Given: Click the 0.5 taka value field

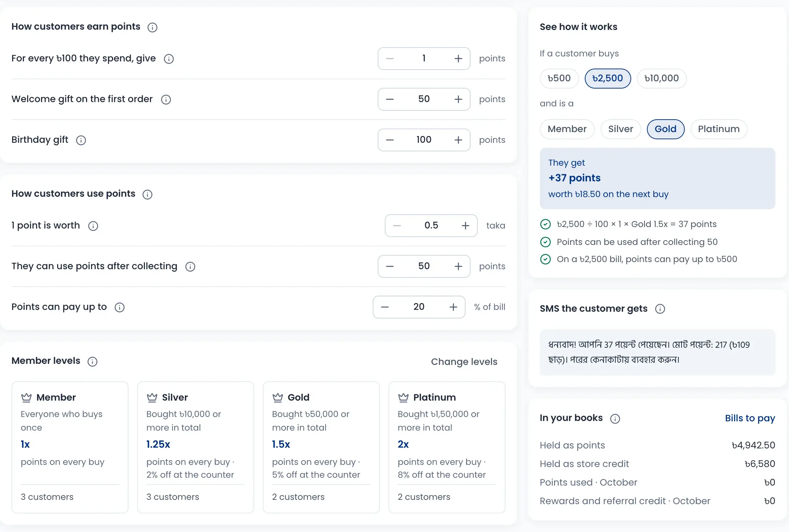Looking at the screenshot, I should point(431,226).
